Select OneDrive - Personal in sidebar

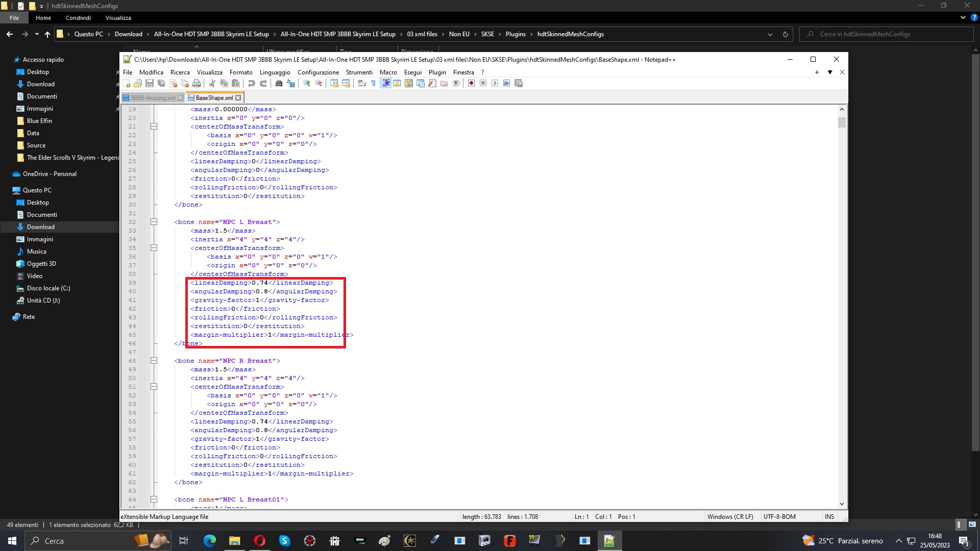click(x=50, y=174)
